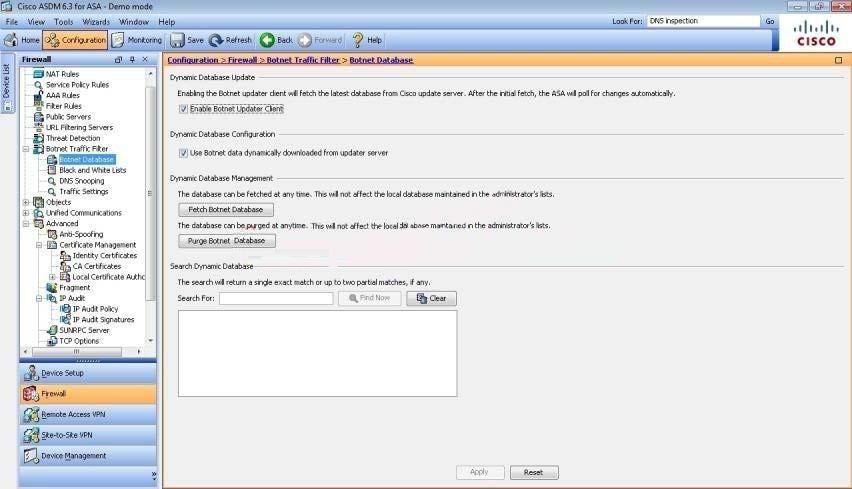Select CA Certificates tree item
The width and height of the screenshot is (852, 489).
click(97, 266)
